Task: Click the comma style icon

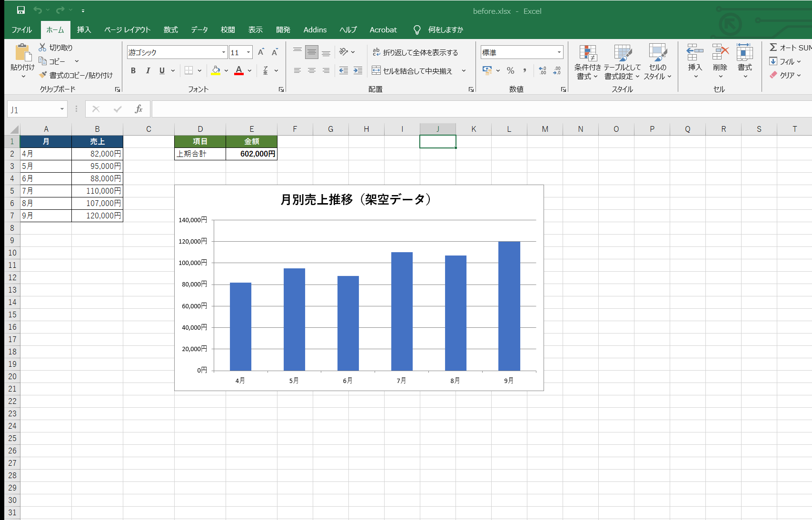Action: click(525, 70)
